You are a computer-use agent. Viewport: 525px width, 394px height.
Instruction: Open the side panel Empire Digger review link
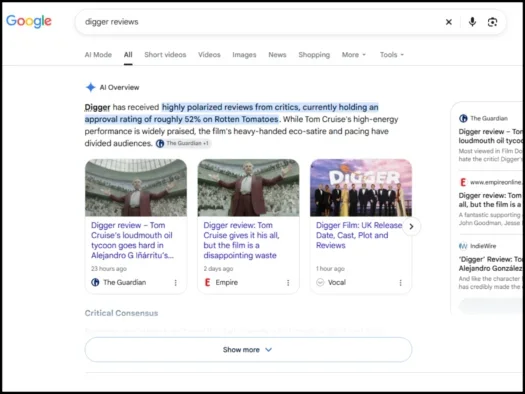490,200
